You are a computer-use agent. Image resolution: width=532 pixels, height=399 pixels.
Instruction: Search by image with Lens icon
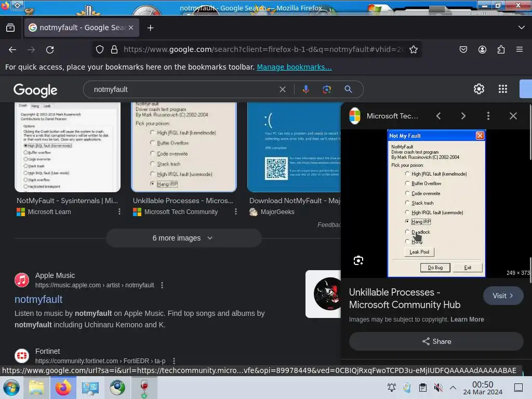[x=327, y=89]
